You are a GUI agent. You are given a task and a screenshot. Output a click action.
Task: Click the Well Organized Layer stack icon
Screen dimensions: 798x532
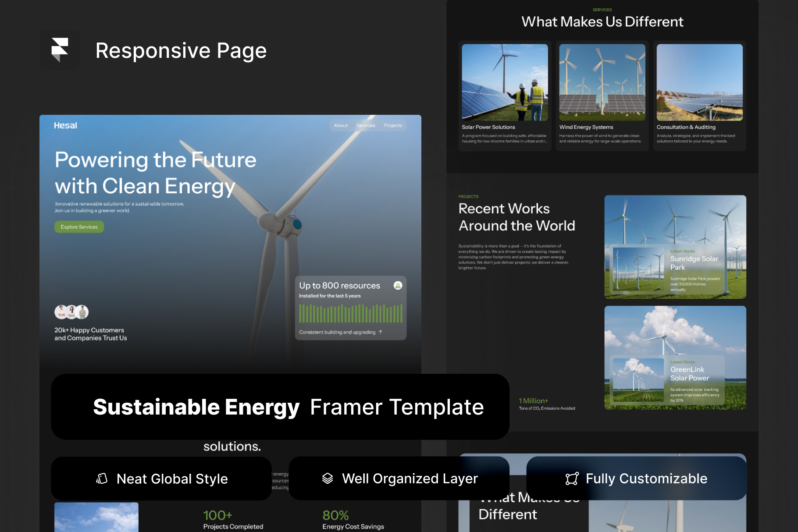328,479
